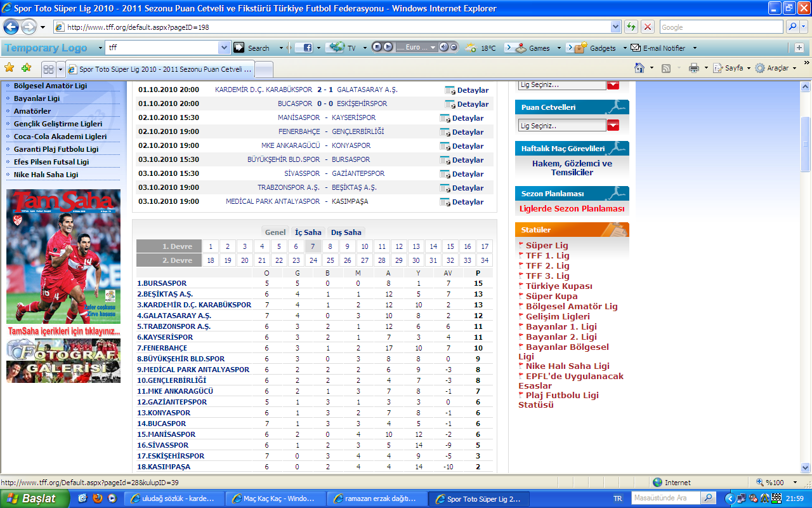This screenshot has height=508, width=812.
Task: Switch to the İç Saha tab
Action: point(308,232)
